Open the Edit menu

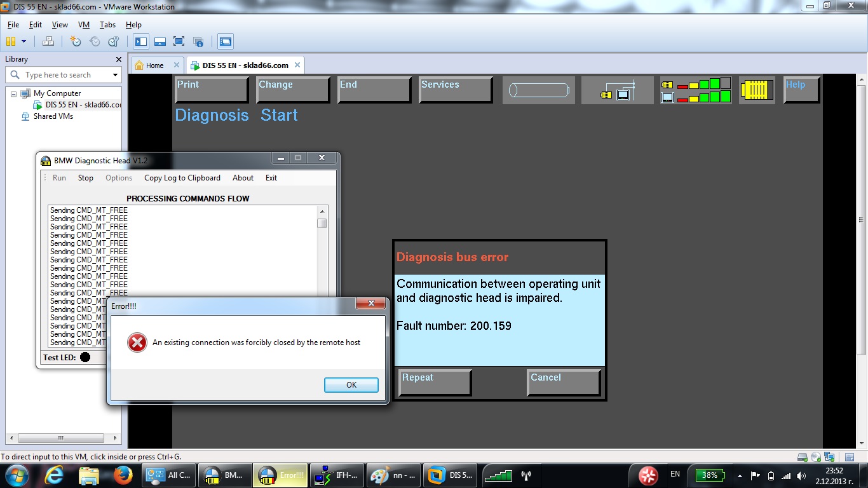tap(36, 25)
